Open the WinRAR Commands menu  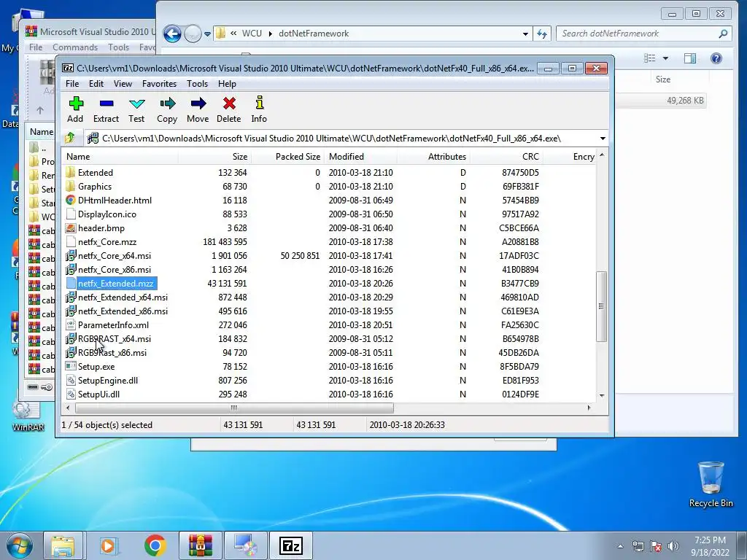click(75, 47)
